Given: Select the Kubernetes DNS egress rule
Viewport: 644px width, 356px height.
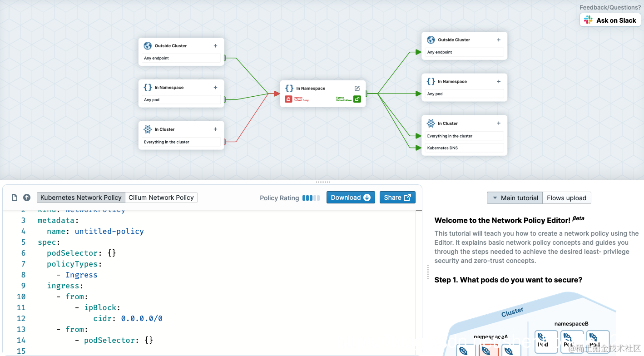Looking at the screenshot, I should (x=465, y=148).
